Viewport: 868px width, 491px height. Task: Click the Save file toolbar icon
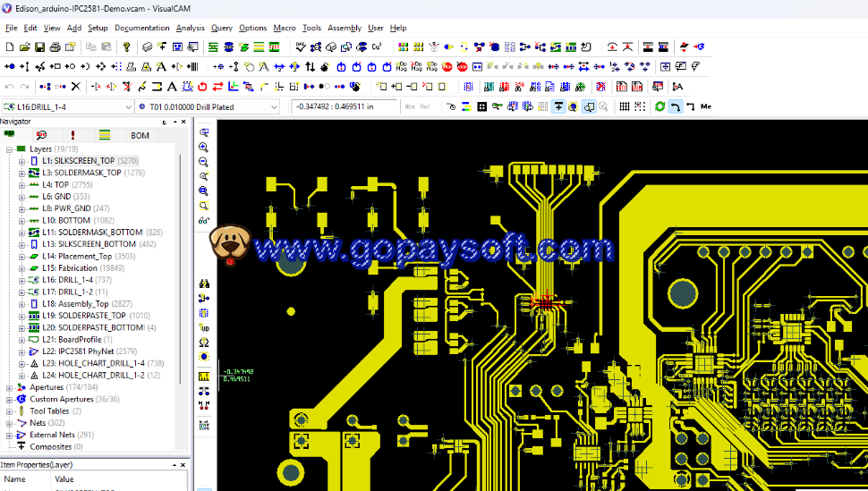(x=40, y=47)
